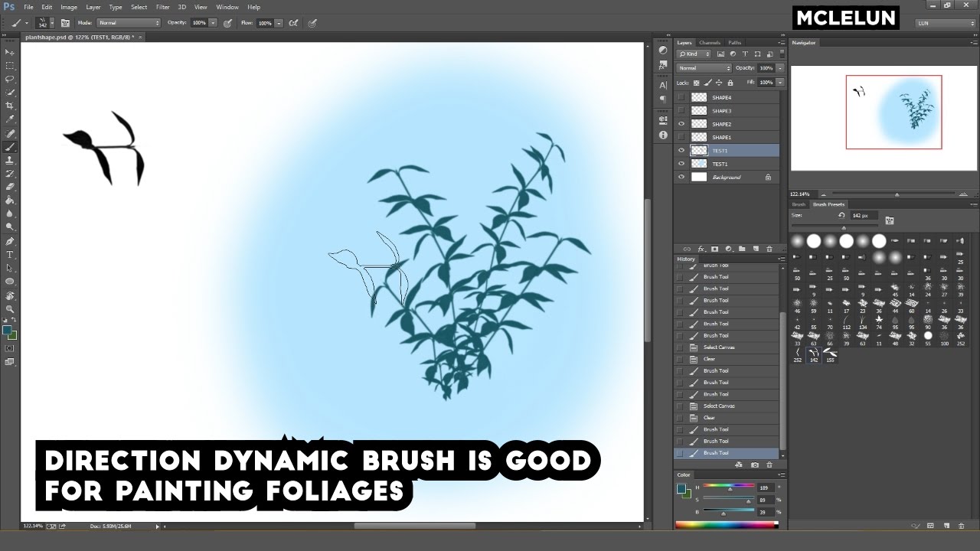Select the Eyedropper tool
This screenshot has height=551, width=980.
(x=10, y=119)
